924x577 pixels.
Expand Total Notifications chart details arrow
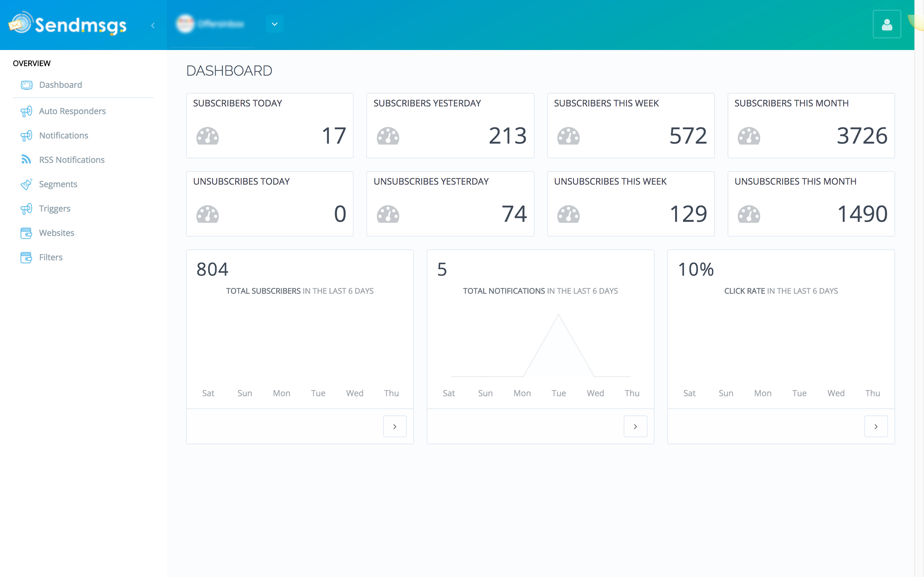click(635, 426)
